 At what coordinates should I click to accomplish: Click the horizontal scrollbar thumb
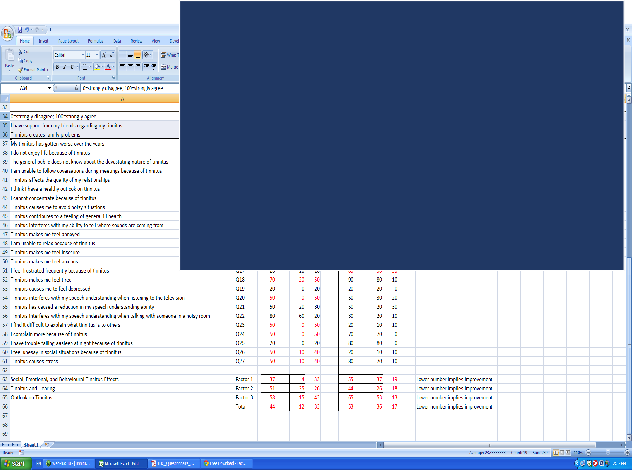tap(490, 445)
